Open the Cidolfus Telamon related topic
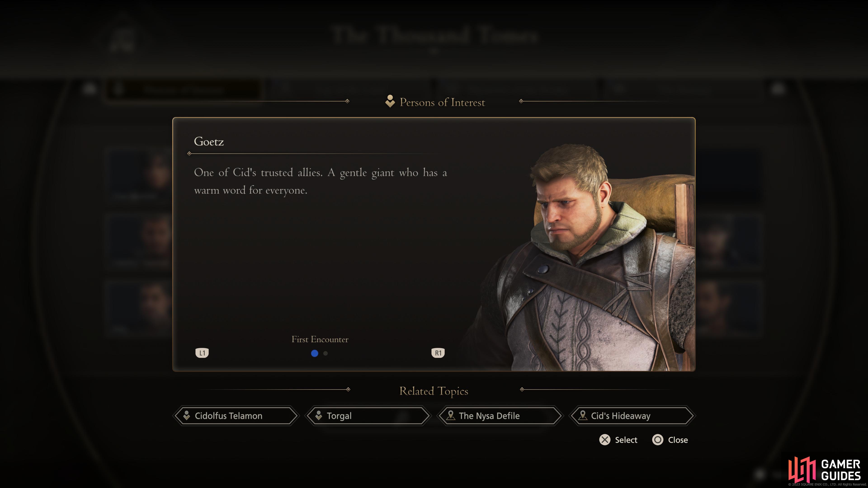This screenshot has height=488, width=868. click(x=236, y=416)
